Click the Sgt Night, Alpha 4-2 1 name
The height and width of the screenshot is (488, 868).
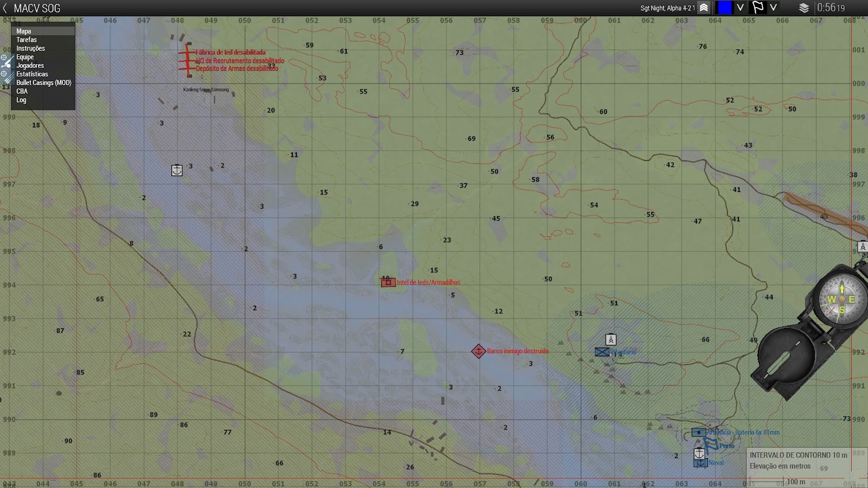pyautogui.click(x=667, y=8)
